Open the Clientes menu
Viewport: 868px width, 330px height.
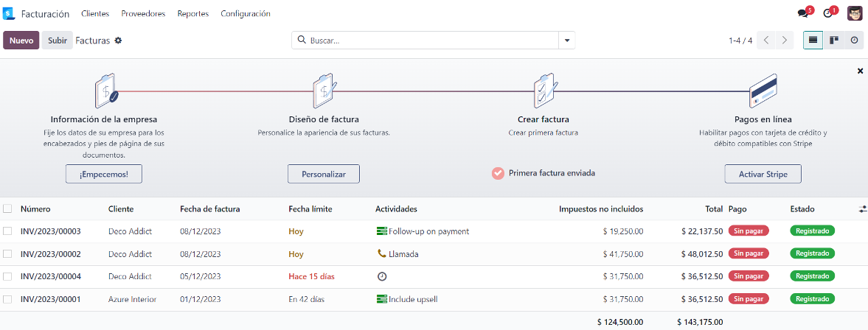point(95,14)
